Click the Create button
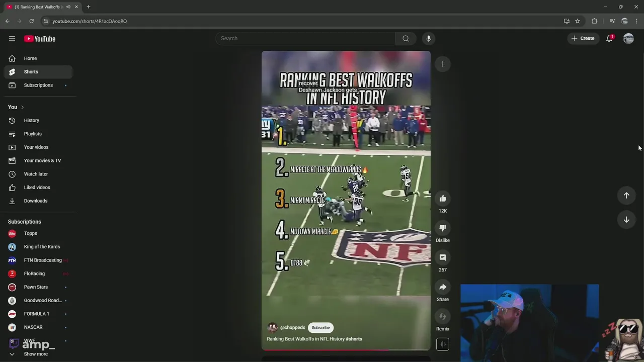 [x=583, y=38]
